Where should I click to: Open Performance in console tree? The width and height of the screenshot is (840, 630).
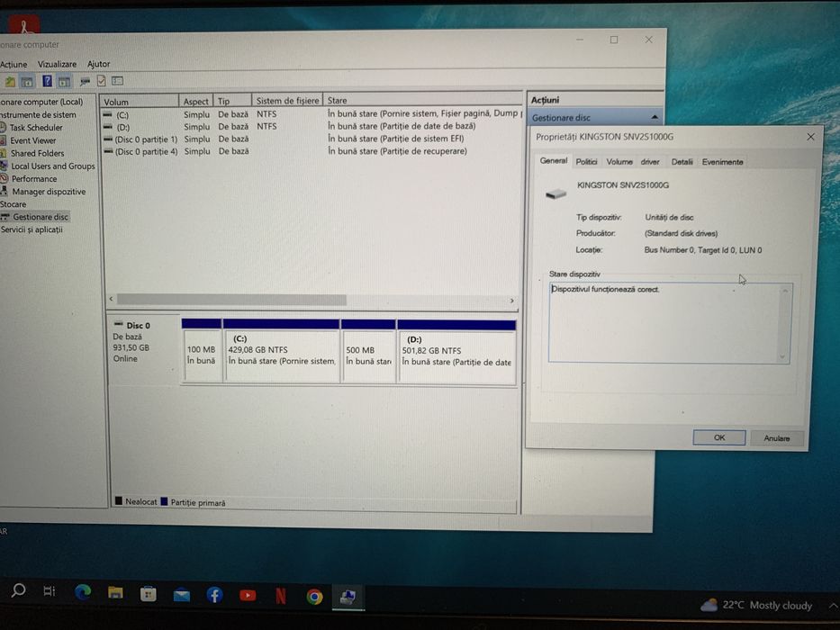coord(33,179)
